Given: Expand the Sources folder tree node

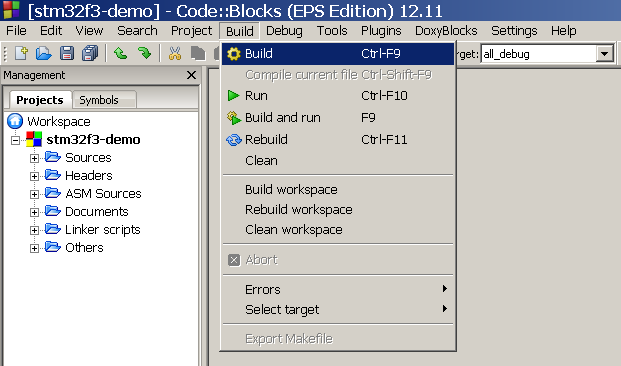Looking at the screenshot, I should [34, 158].
